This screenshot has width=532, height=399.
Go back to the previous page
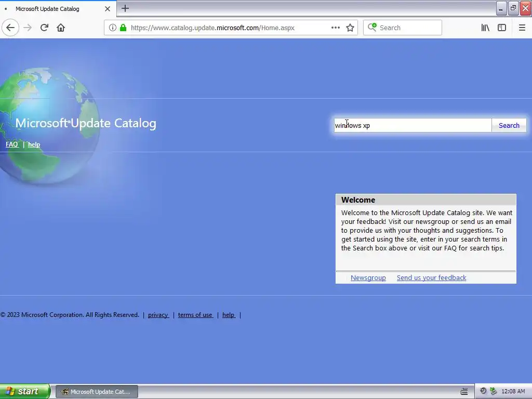[x=10, y=28]
